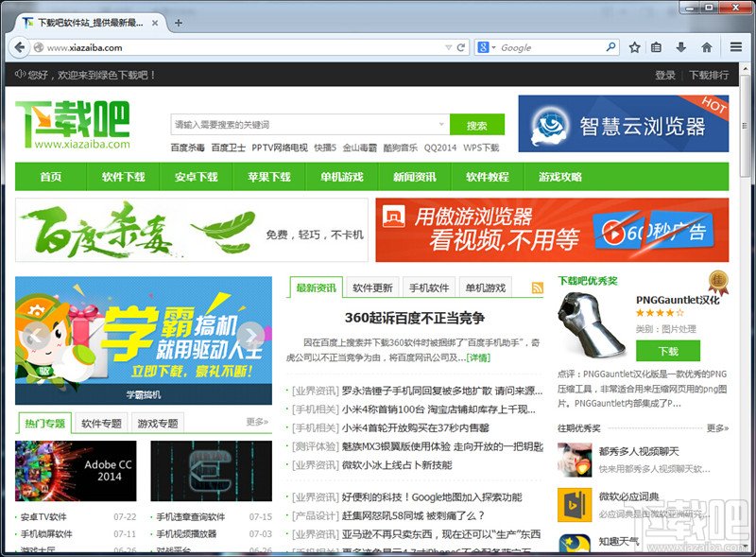Open news 微软小冰上线占卜新技能
The height and width of the screenshot is (557, 756).
pos(397,465)
